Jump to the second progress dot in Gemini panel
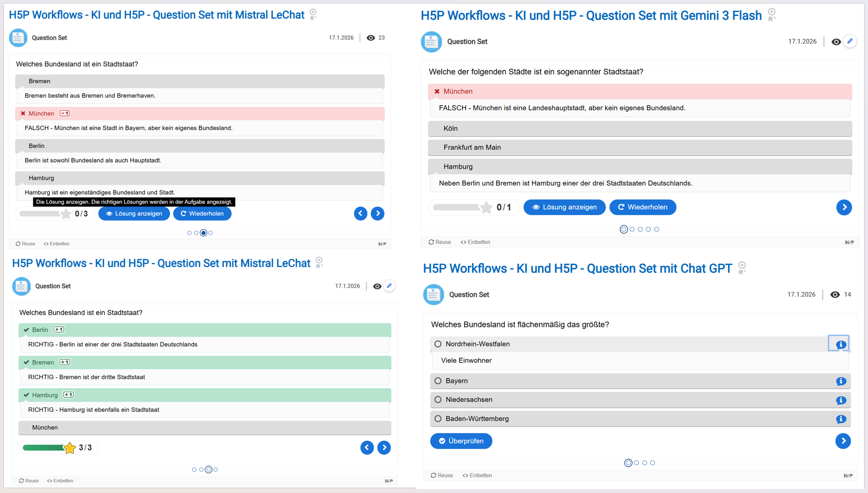The width and height of the screenshot is (868, 493). coord(632,229)
